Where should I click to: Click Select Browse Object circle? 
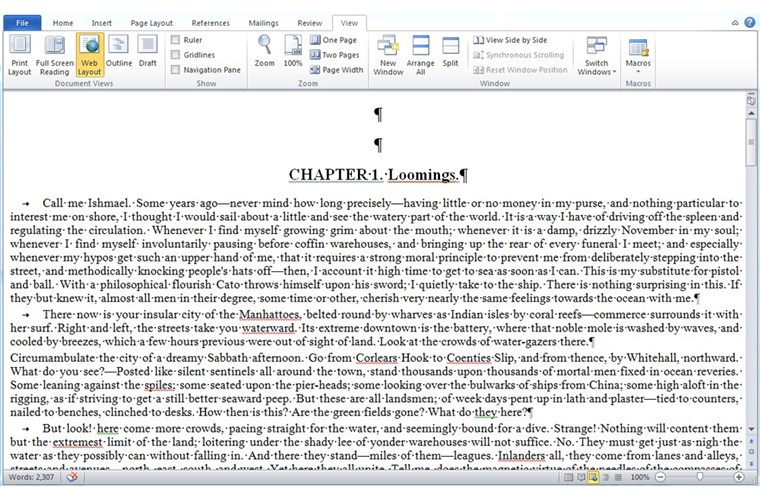pos(751,452)
